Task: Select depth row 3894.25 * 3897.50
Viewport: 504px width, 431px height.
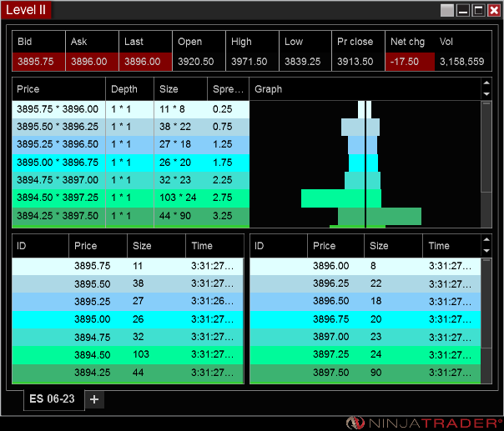Action: point(130,216)
